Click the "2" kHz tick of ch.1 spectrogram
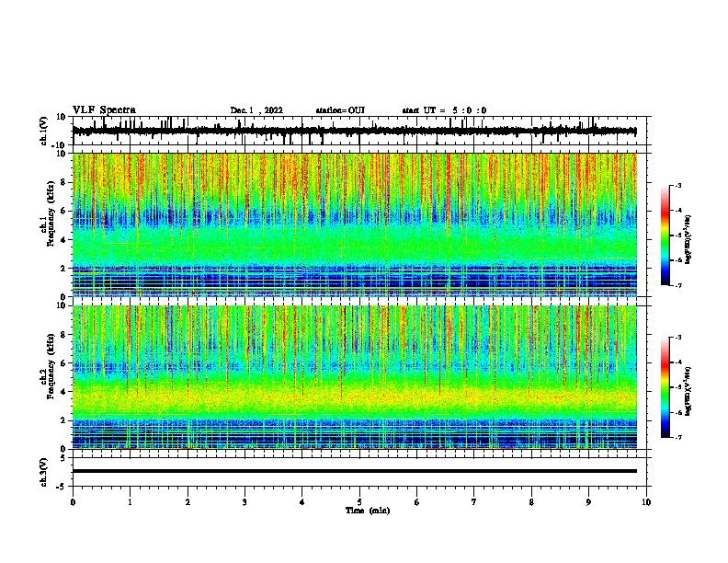This screenshot has width=728, height=563. point(63,268)
